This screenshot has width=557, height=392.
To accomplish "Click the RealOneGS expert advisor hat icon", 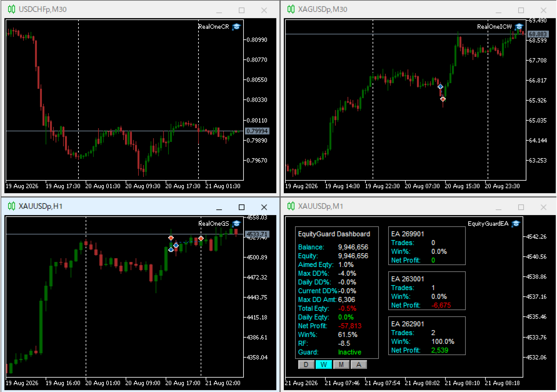I will pyautogui.click(x=236, y=224).
